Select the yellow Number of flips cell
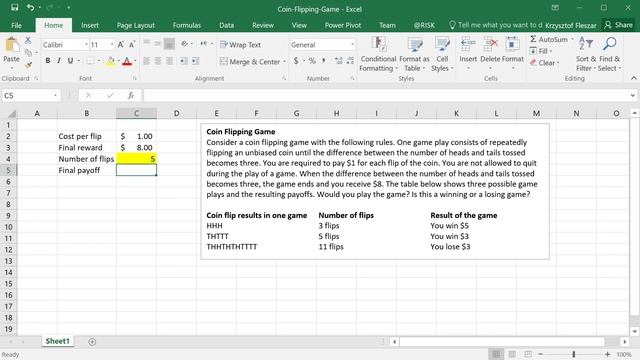Viewport: 640px width, 360px height. point(136,159)
